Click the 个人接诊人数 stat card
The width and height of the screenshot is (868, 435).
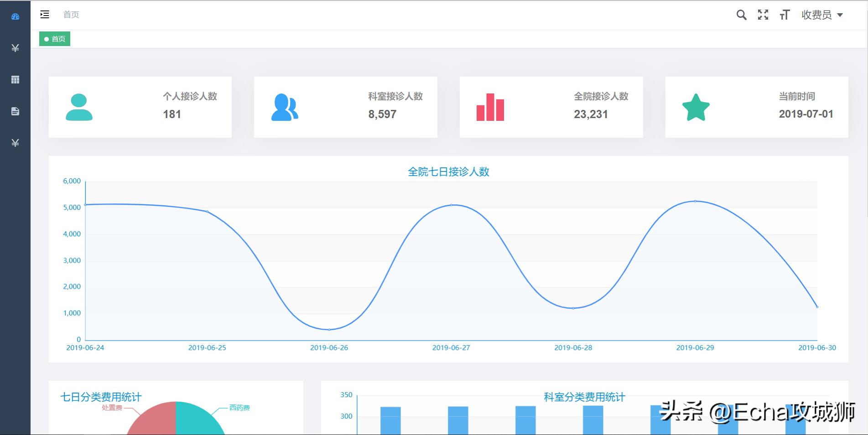(x=140, y=106)
